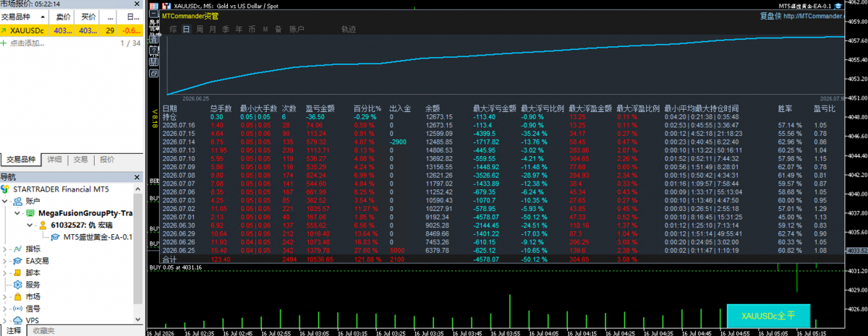Click the grid icon at chart top-left
The height and width of the screenshot is (336, 868).
coord(153,5)
